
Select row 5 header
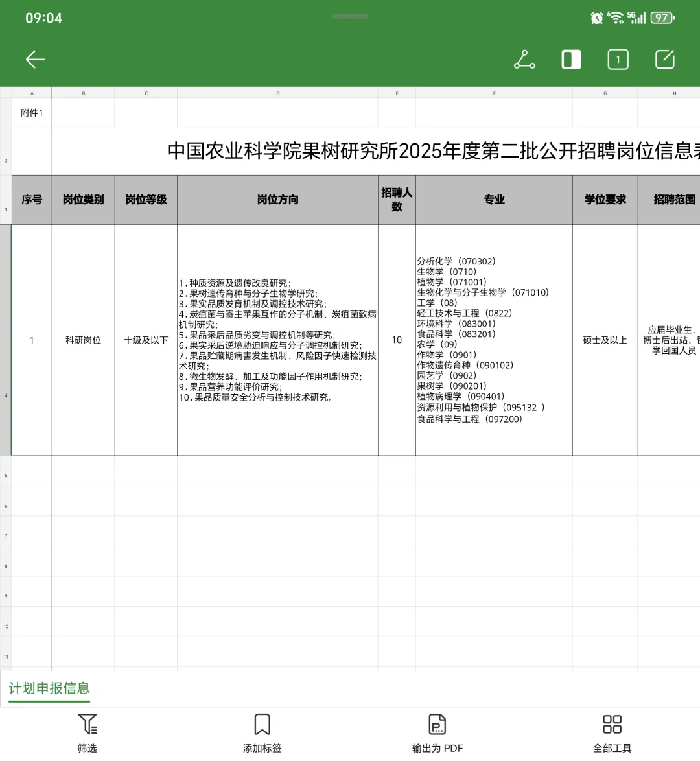point(6,471)
